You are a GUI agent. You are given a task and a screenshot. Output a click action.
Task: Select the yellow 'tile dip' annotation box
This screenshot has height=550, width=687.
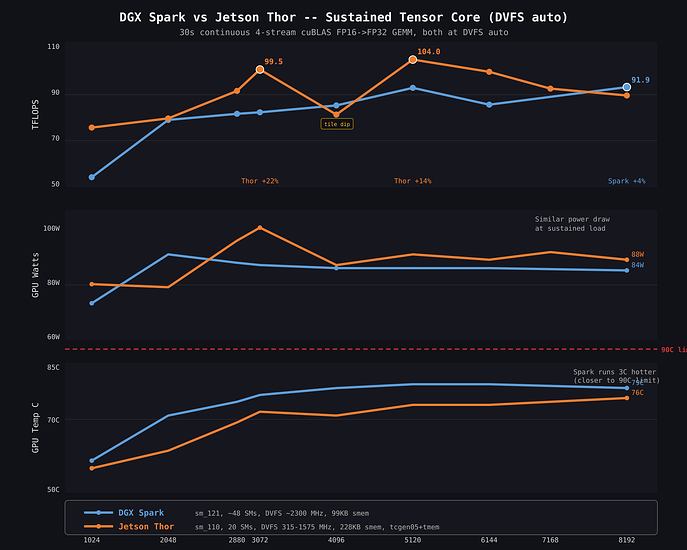click(337, 124)
